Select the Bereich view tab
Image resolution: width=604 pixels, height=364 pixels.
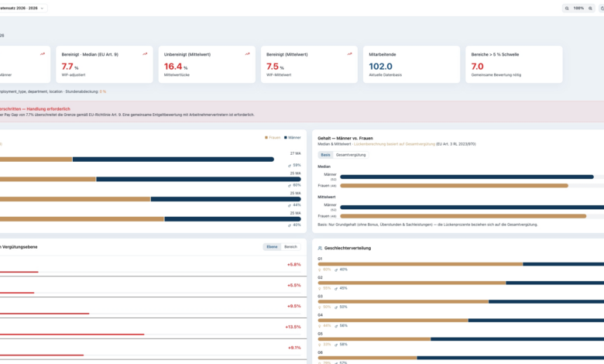pos(290,247)
